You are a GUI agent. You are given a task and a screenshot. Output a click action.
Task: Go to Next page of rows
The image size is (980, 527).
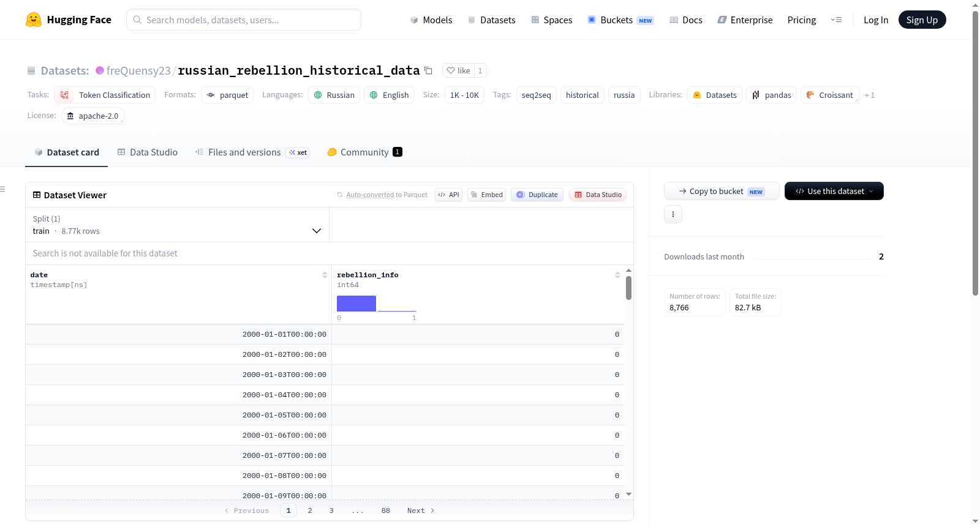point(421,510)
